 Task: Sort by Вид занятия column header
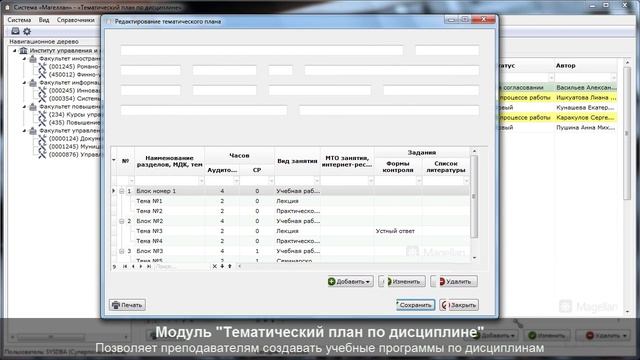coord(297,161)
